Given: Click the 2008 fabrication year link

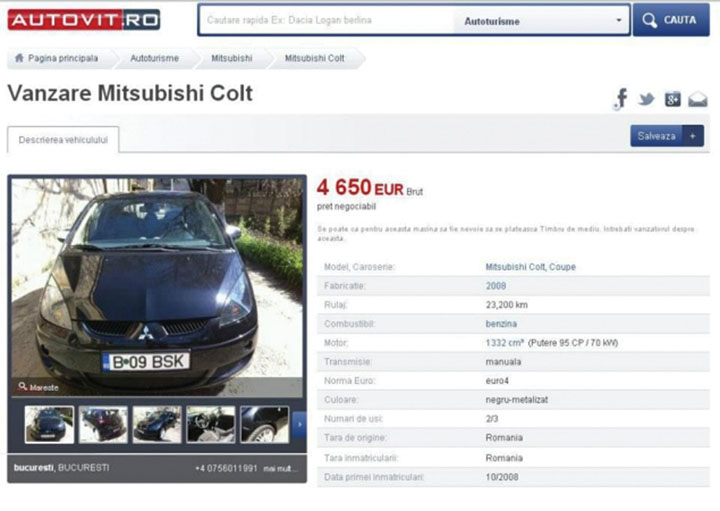Looking at the screenshot, I should (x=495, y=286).
